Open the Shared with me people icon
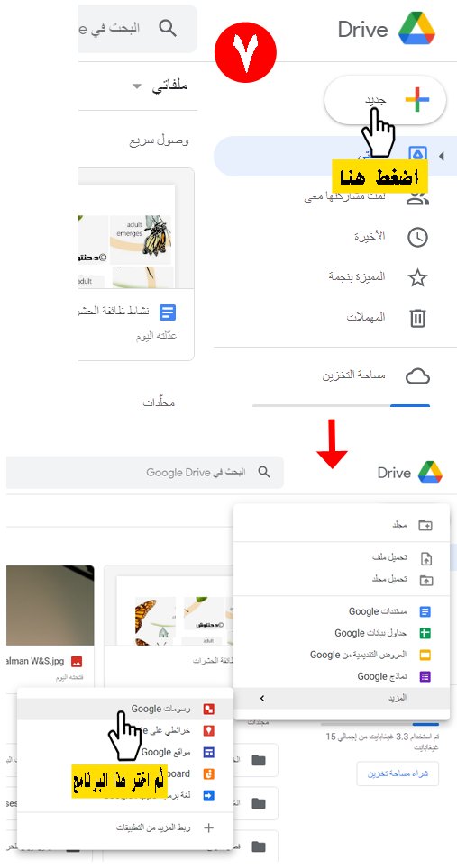This screenshot has height=868, width=457. tap(417, 197)
